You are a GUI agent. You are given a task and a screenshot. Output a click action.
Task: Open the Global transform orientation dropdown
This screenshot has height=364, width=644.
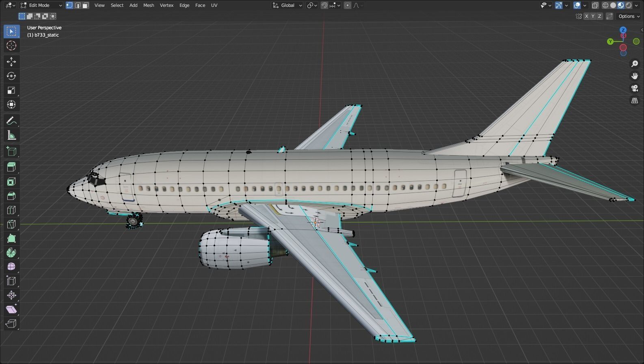pyautogui.click(x=287, y=5)
